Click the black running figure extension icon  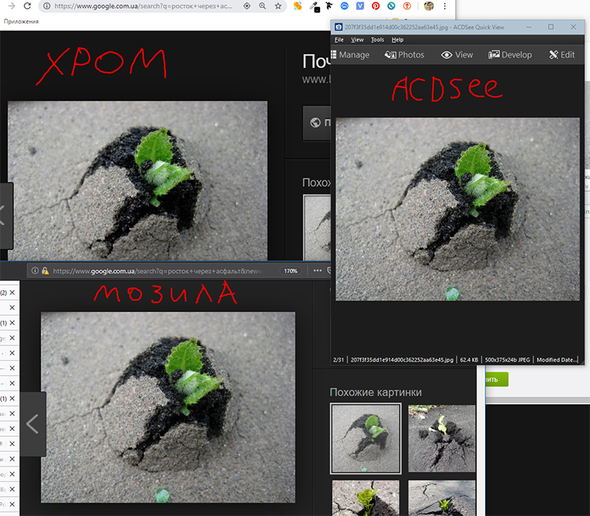pyautogui.click(x=329, y=6)
